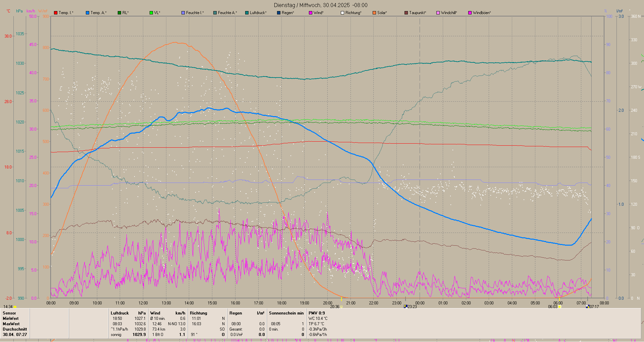The width and height of the screenshot is (644, 342).
Task: Click the 'Temp. A.*' legend label
Action: [x=99, y=13]
